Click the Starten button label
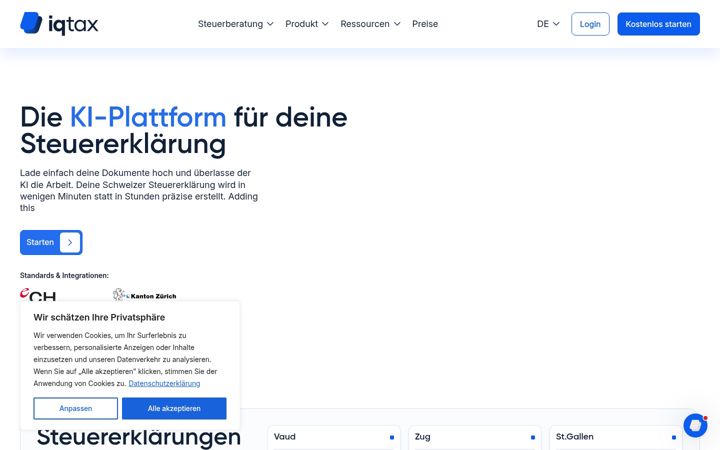This screenshot has height=450, width=720. click(40, 242)
